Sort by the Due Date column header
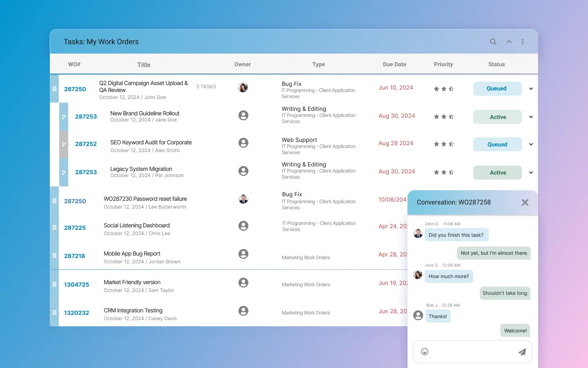This screenshot has height=368, width=588. (394, 64)
